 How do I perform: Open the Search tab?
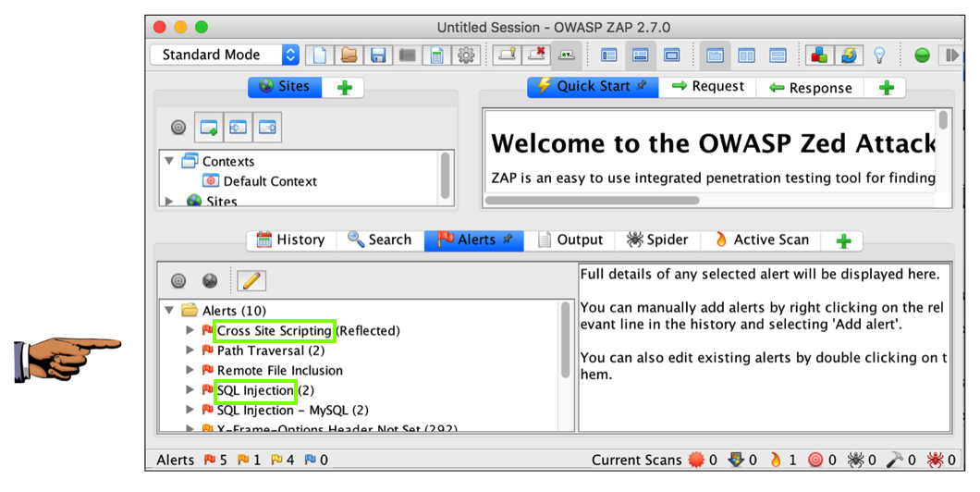(x=380, y=240)
